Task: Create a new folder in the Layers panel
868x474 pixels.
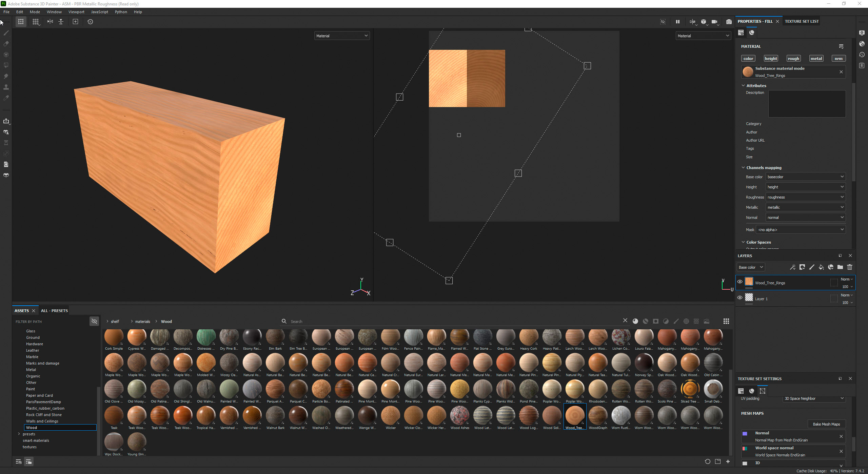Action: (x=840, y=267)
